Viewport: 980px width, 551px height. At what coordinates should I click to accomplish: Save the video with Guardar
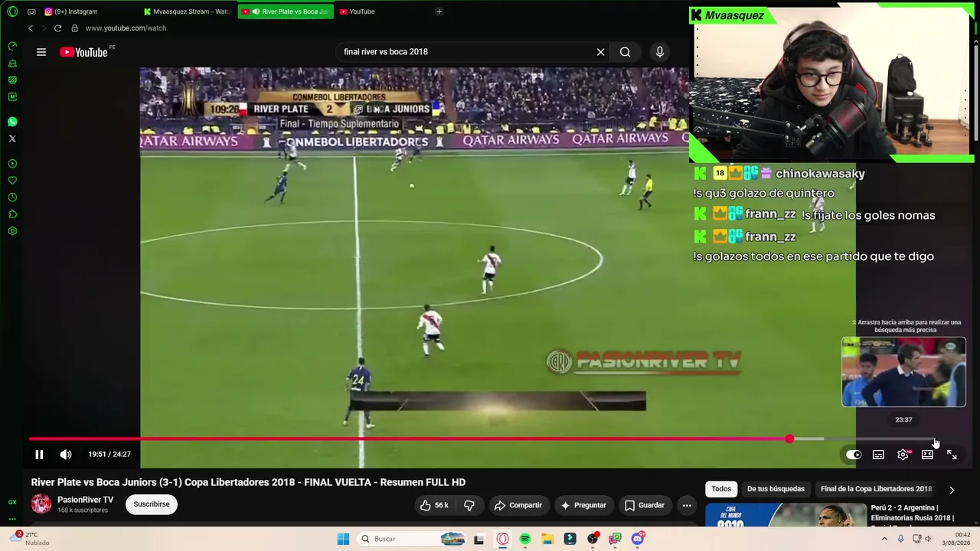point(645,505)
